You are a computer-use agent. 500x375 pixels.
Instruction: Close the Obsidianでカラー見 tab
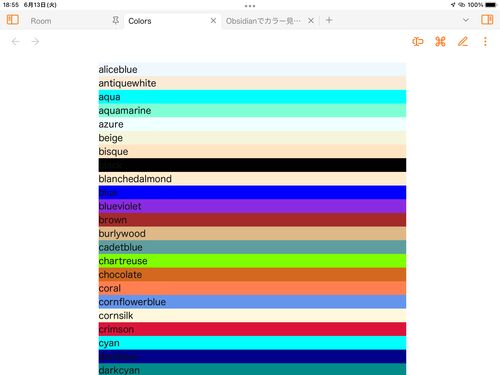[x=311, y=21]
